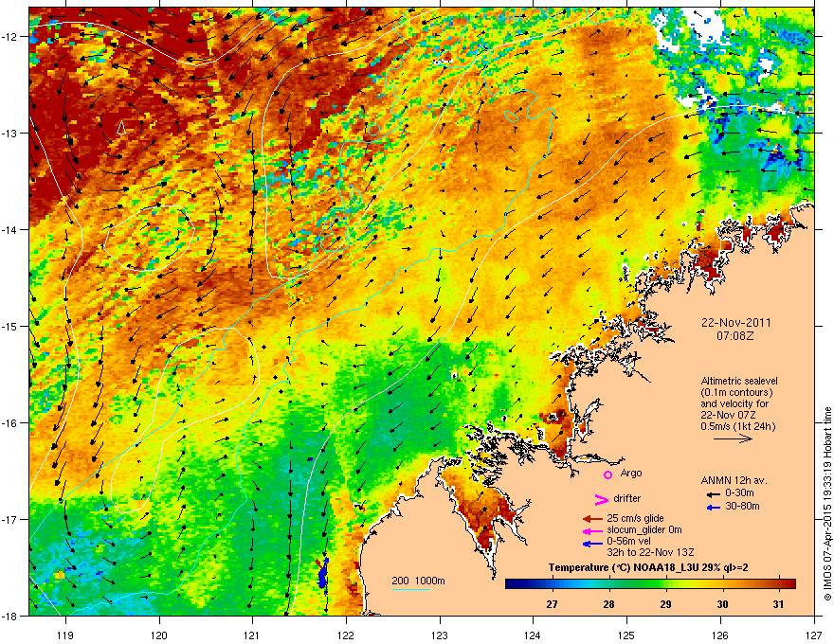
Task: Click the '32h to 22-Nov 13Z' text
Action: tap(650, 552)
